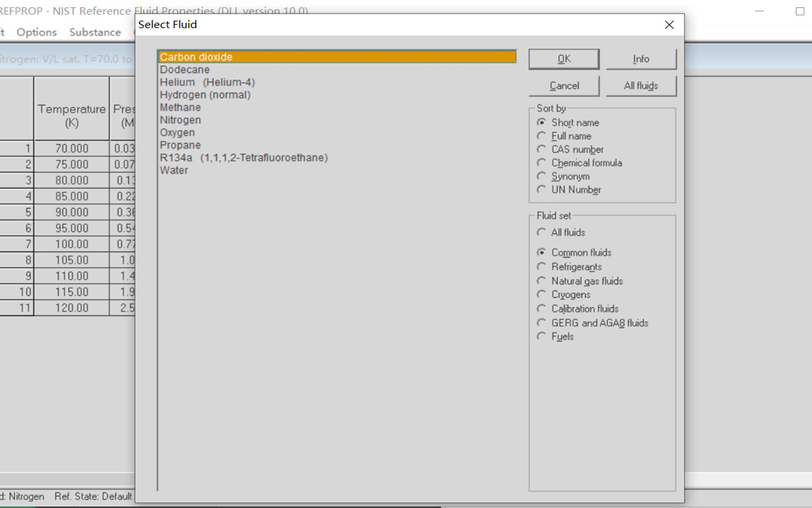Minimize the REFPROP main window
812x508 pixels.
click(x=759, y=11)
